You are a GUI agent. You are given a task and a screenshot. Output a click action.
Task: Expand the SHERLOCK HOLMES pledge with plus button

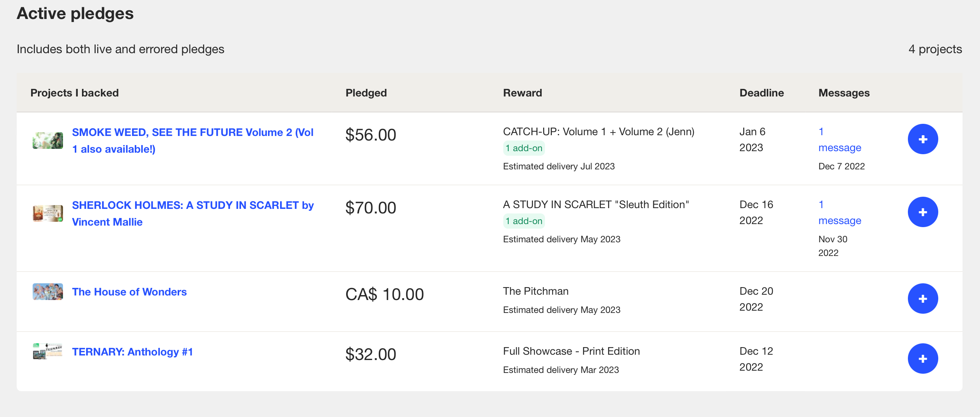point(923,212)
